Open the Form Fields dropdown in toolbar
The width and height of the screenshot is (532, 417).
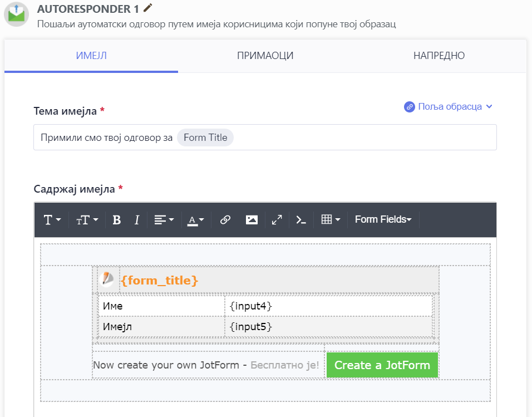tap(383, 219)
